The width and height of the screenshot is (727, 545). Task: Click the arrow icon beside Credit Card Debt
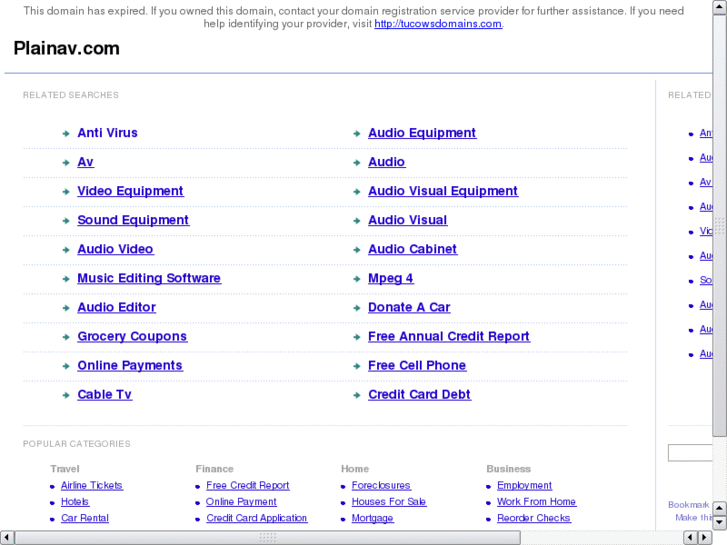tap(357, 396)
